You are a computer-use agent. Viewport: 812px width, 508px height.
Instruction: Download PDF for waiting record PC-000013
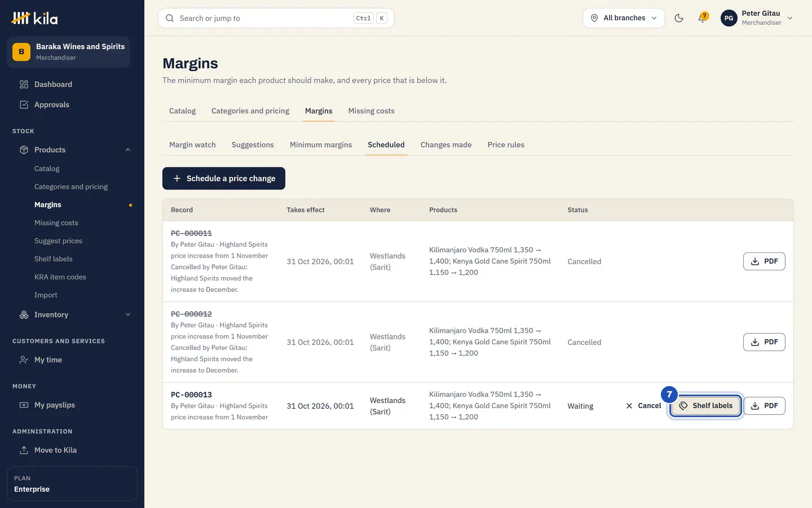pyautogui.click(x=764, y=406)
